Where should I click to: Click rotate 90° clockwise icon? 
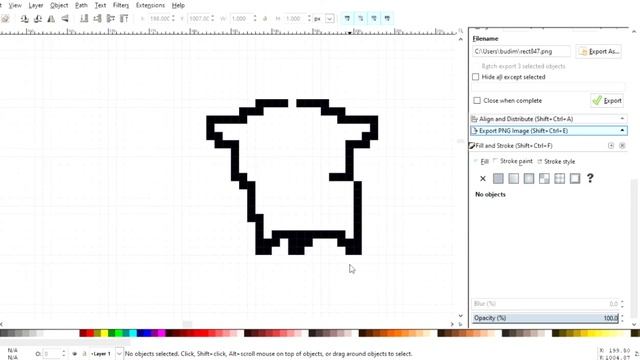(x=38, y=18)
